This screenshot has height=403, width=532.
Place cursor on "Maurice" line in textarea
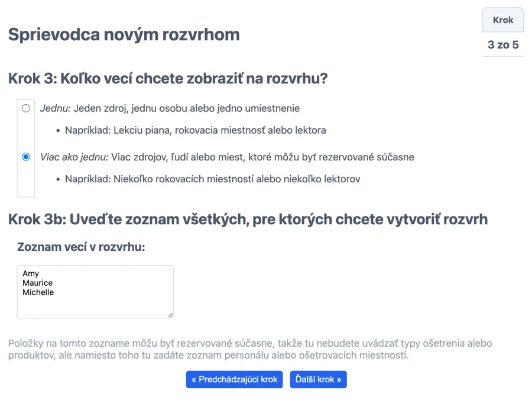point(38,283)
